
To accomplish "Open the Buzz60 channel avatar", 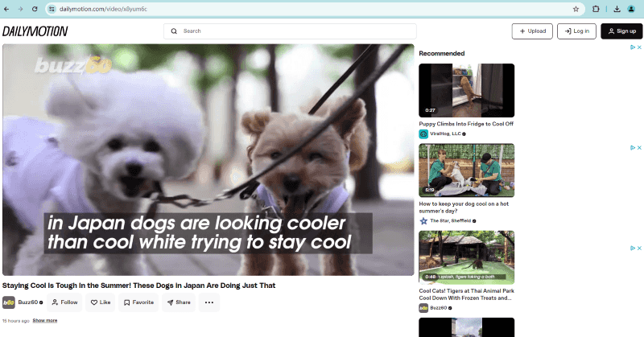I will (x=9, y=302).
